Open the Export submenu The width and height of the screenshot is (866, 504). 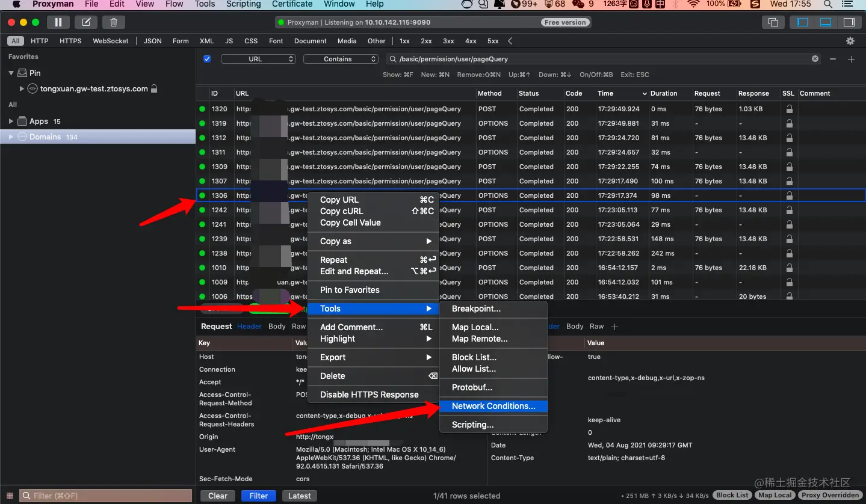(373, 357)
